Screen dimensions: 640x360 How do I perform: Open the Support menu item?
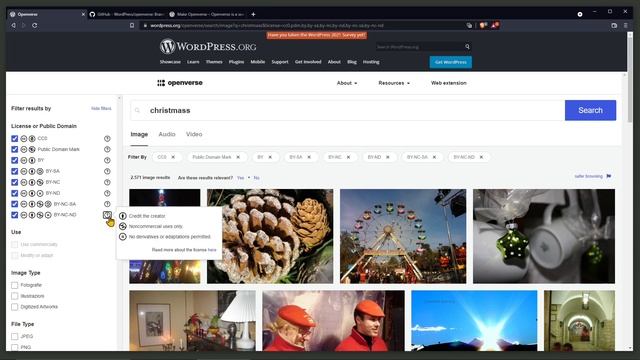click(x=280, y=62)
